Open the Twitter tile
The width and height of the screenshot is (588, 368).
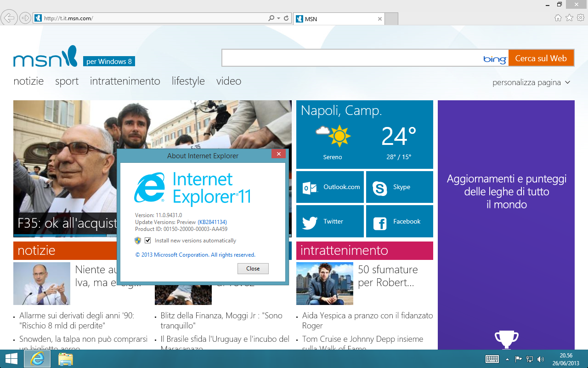click(x=330, y=221)
